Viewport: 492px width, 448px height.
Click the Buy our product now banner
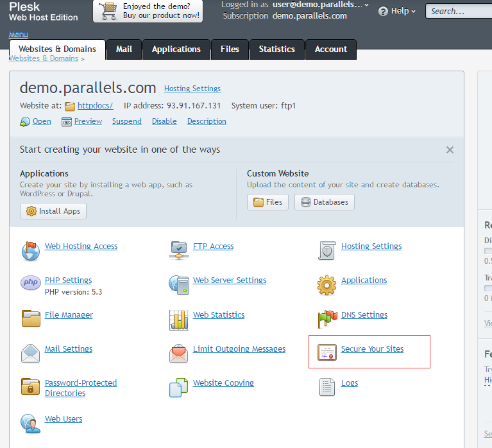coord(148,11)
